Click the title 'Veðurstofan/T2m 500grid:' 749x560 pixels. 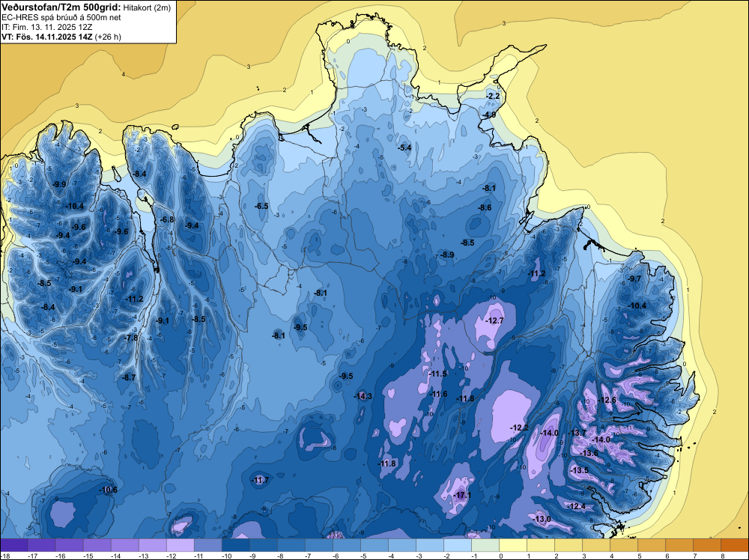tap(61, 7)
